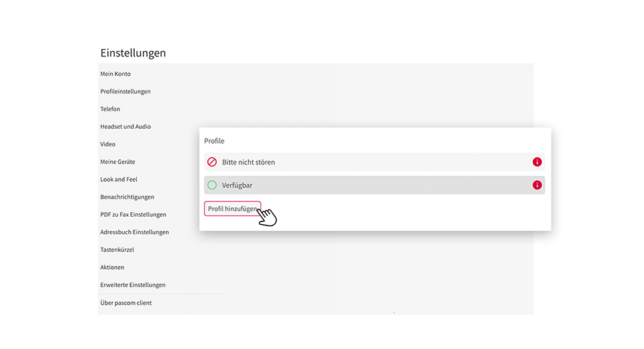Click the green Verfügbar status circle
The image size is (644, 349).
(212, 185)
